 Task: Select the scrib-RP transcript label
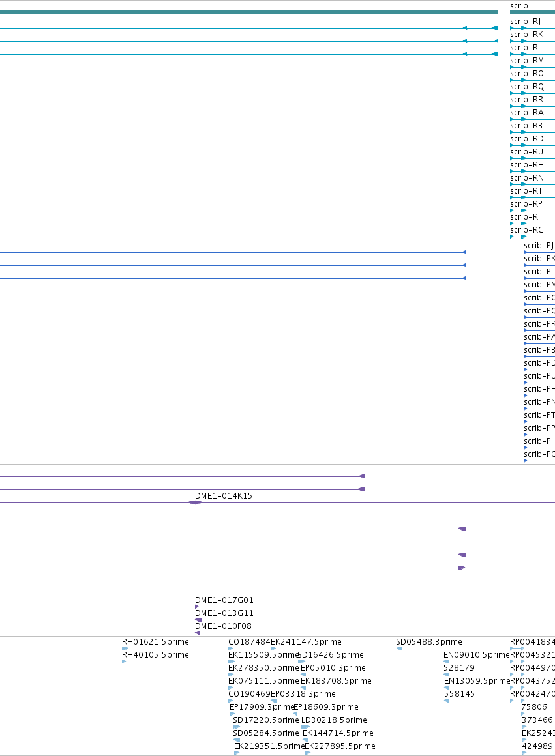click(x=526, y=203)
